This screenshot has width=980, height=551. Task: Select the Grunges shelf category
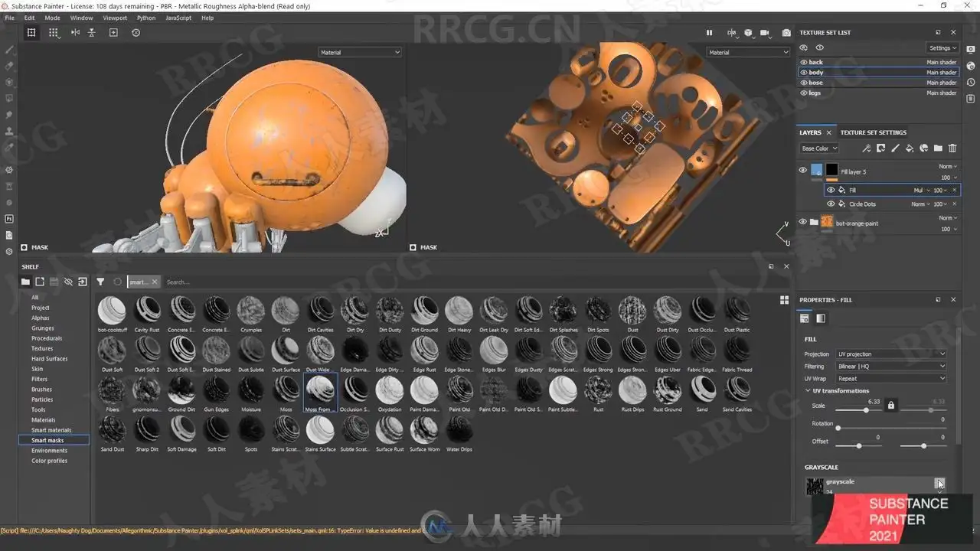click(x=42, y=328)
